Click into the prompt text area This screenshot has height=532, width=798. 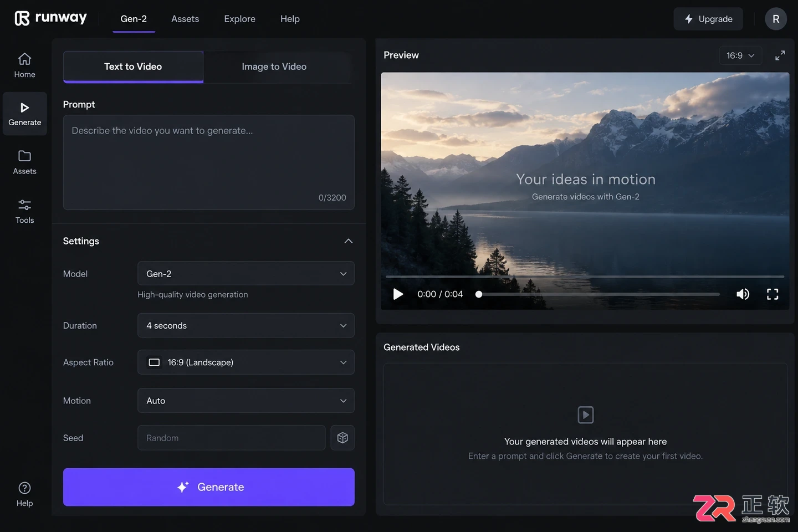[x=209, y=162]
